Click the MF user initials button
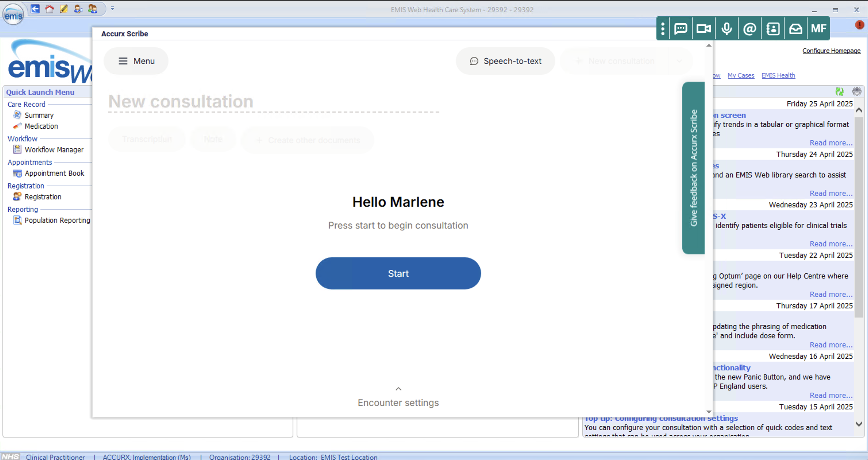 [819, 29]
